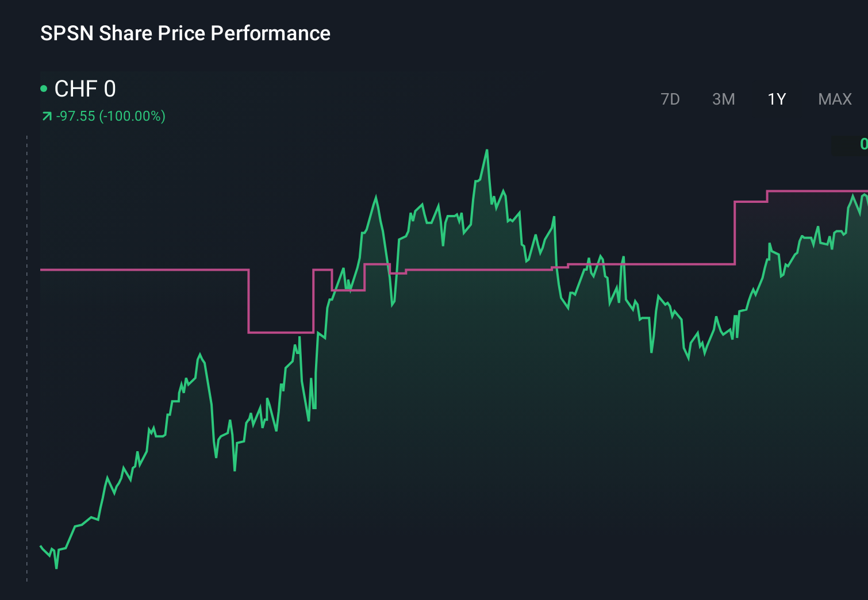Screen dimensions: 868x600
Task: Select the 7D timeframe tab
Action: (x=670, y=99)
